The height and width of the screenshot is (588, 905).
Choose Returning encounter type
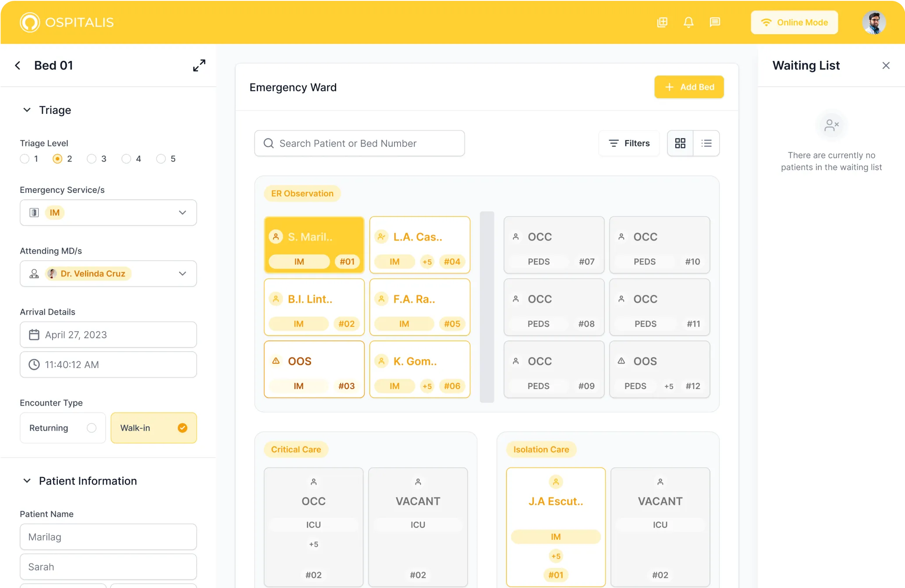pos(63,428)
